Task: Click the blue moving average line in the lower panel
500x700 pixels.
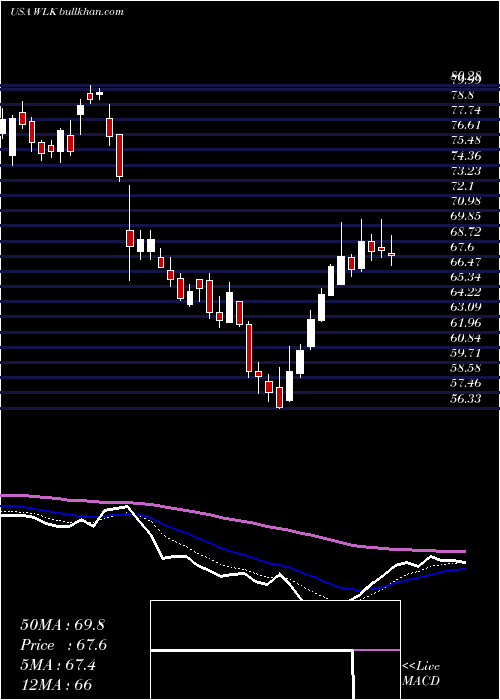Action: point(232,553)
